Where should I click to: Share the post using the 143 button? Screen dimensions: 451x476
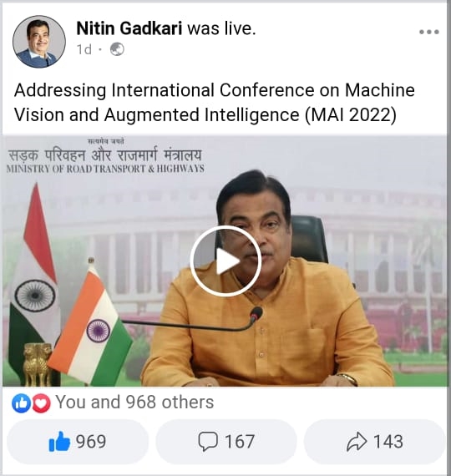(x=375, y=442)
